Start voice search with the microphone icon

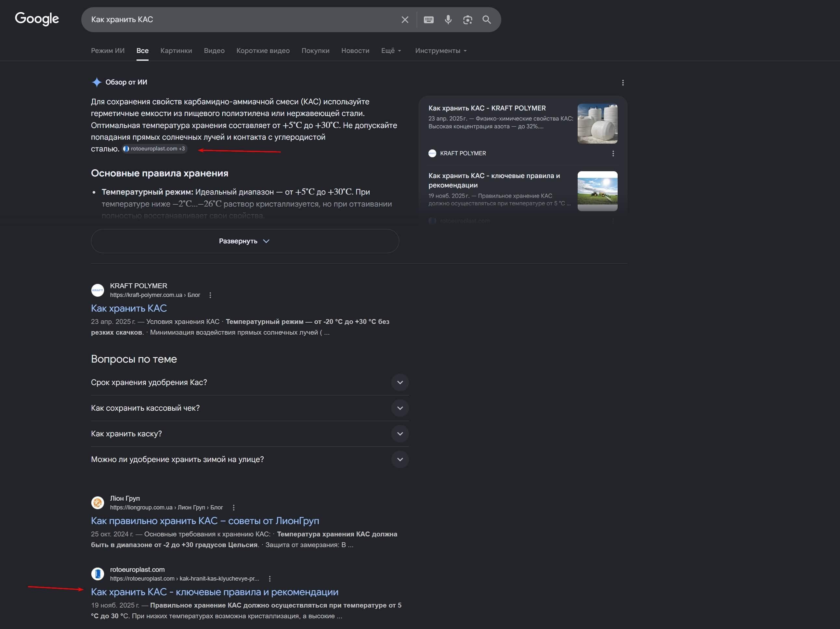click(448, 20)
